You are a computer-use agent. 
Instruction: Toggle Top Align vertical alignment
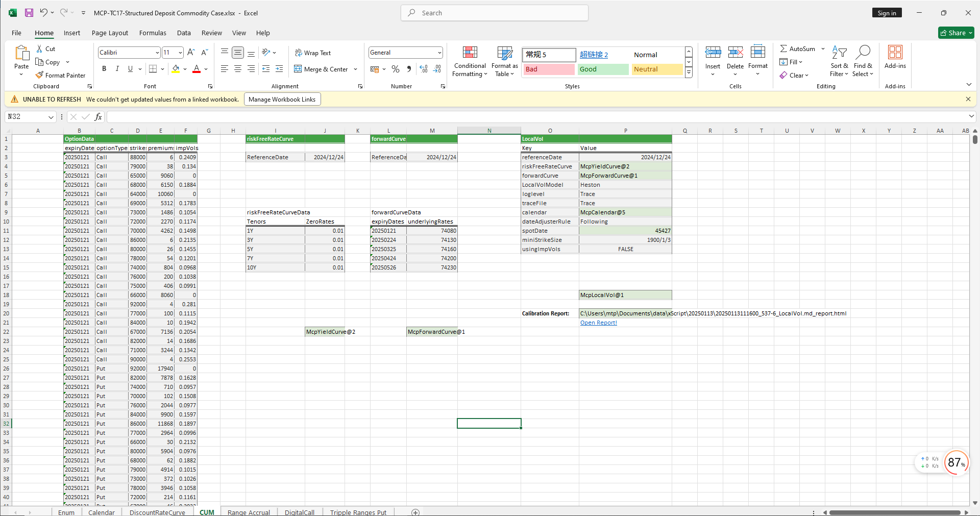coord(225,53)
